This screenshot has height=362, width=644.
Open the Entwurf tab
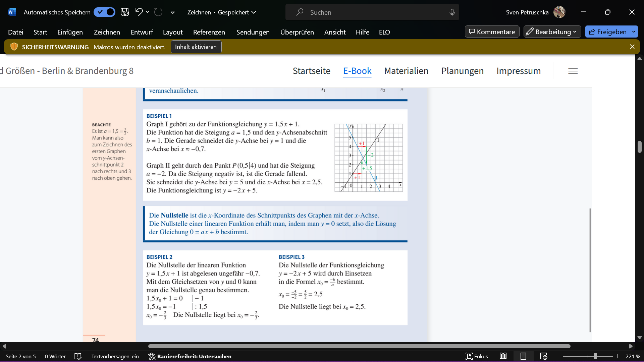click(x=142, y=32)
